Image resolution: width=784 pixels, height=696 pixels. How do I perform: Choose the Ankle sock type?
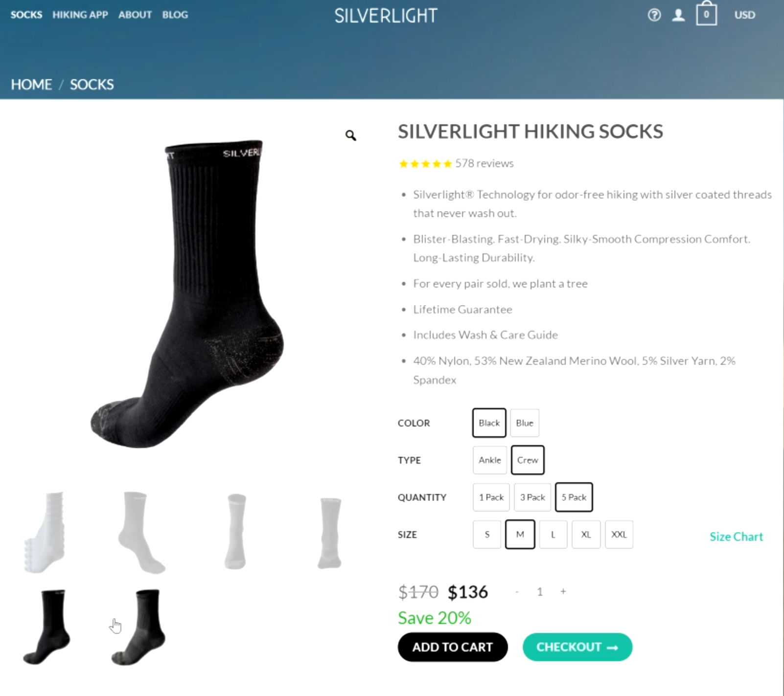tap(489, 460)
